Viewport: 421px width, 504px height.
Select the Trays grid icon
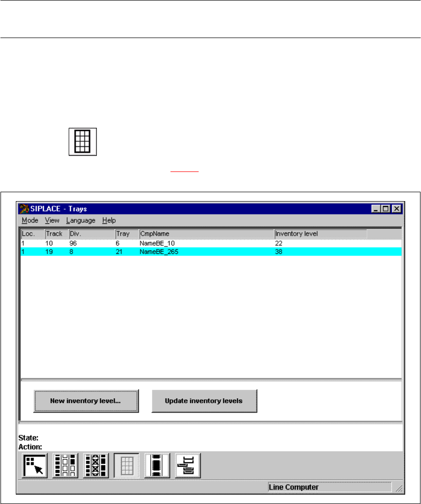(x=126, y=465)
